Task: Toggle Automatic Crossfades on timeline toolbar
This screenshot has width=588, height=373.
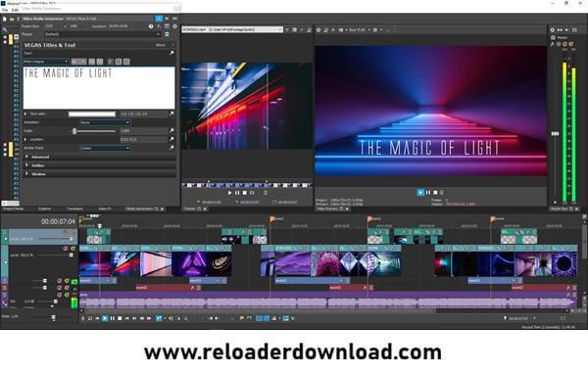Action: tap(267, 318)
